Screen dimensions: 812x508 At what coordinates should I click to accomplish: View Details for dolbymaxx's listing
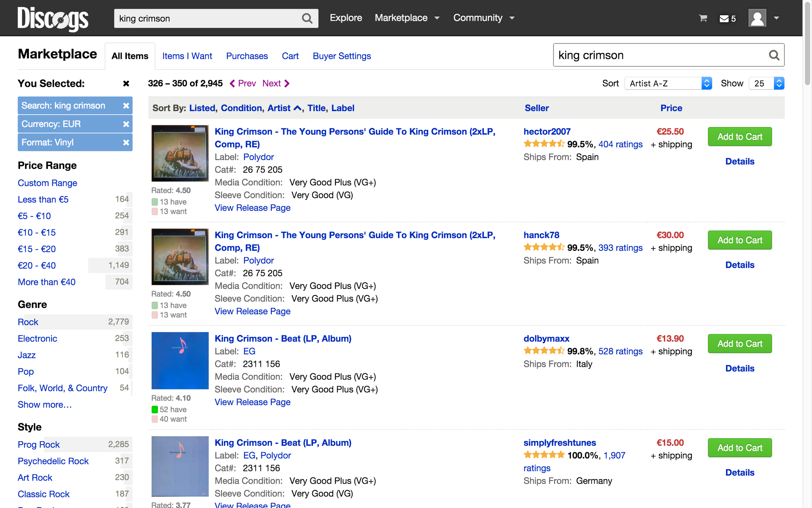click(x=739, y=368)
